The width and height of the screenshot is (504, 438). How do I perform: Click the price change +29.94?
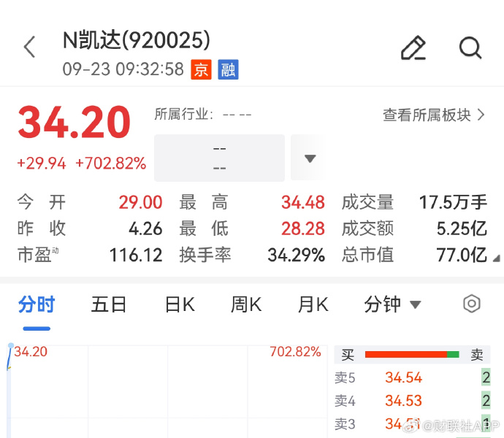coord(42,164)
